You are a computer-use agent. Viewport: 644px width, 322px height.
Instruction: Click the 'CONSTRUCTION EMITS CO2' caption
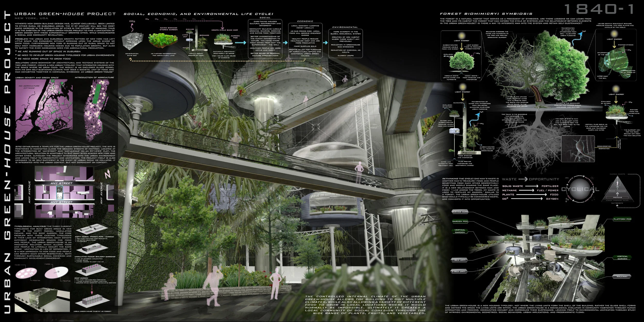(132, 55)
